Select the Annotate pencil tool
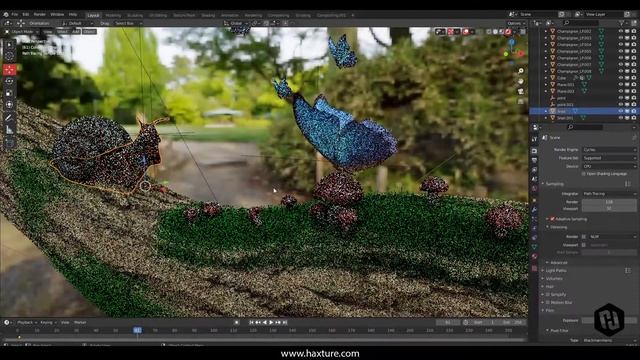Image resolution: width=640 pixels, height=360 pixels. pyautogui.click(x=9, y=118)
